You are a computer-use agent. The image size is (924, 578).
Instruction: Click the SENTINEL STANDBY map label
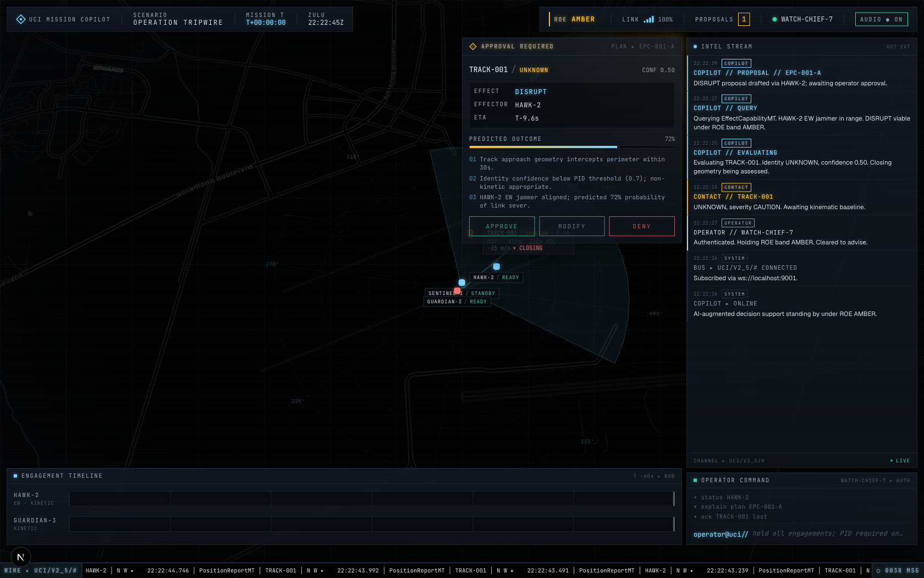(x=462, y=293)
